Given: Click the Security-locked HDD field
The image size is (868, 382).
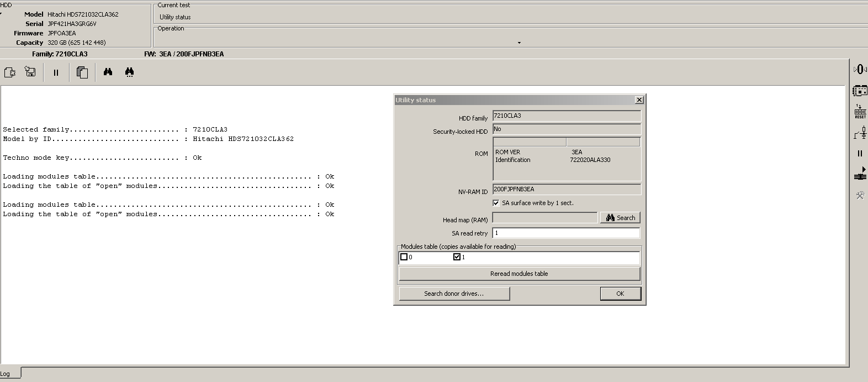Looking at the screenshot, I should click(x=567, y=129).
